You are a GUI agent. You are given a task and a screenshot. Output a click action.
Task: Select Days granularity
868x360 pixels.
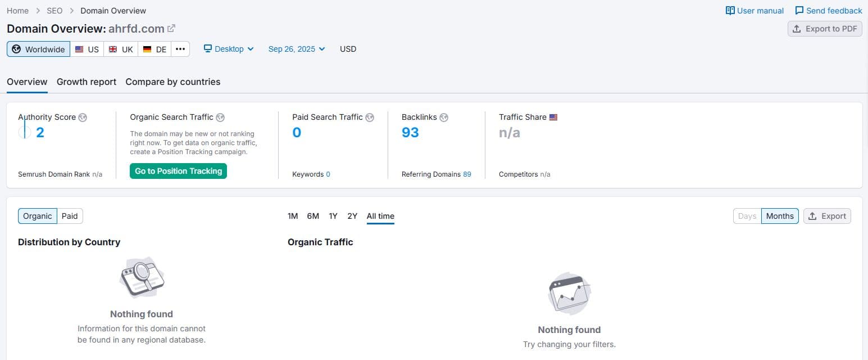click(747, 216)
